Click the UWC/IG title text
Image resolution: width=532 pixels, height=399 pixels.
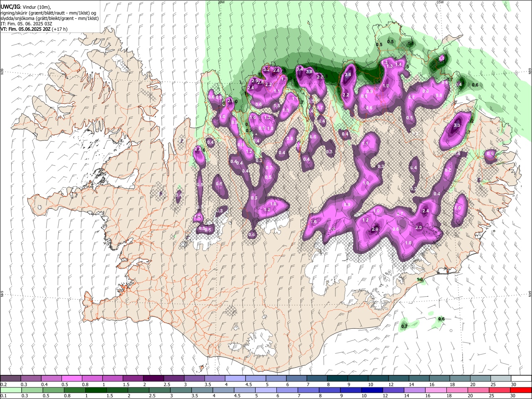tap(10, 7)
